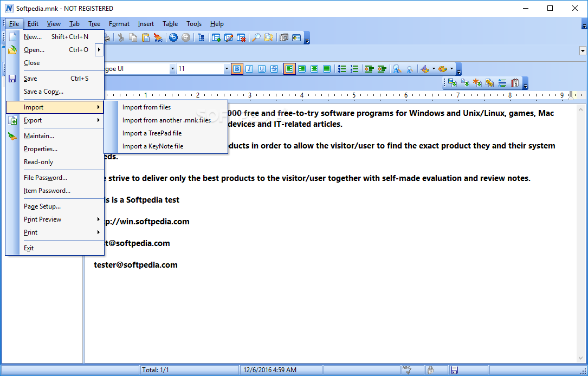Click the grey Redo arrow icon
588x376 pixels.
click(186, 37)
